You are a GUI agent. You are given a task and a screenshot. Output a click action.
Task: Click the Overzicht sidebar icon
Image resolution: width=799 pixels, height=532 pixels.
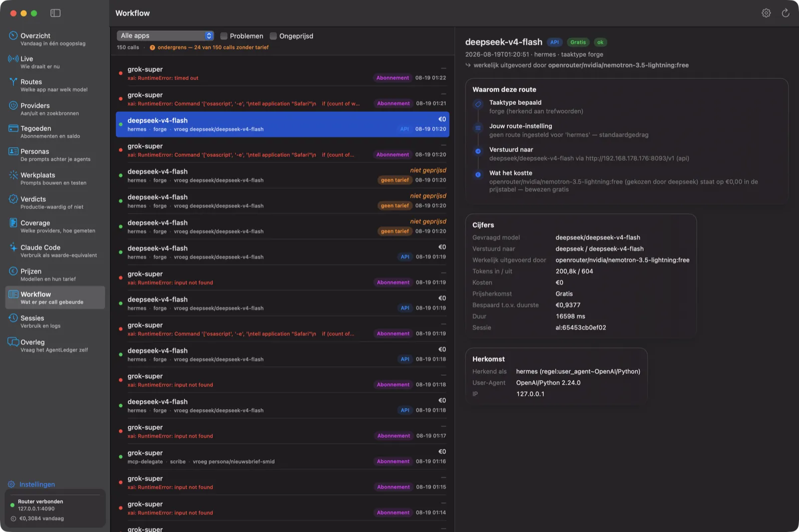(x=13, y=35)
